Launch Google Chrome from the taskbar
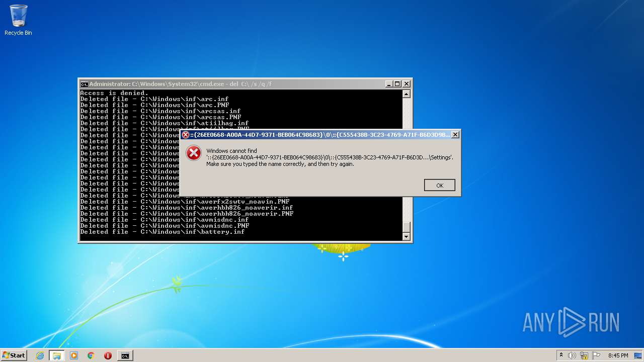The width and height of the screenshot is (644, 362). (x=91, y=355)
